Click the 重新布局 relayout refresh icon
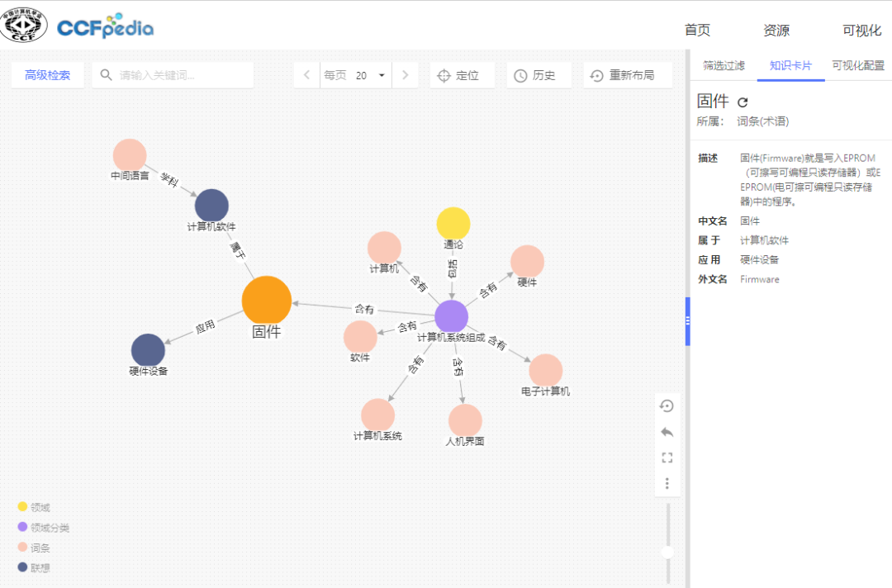 596,74
